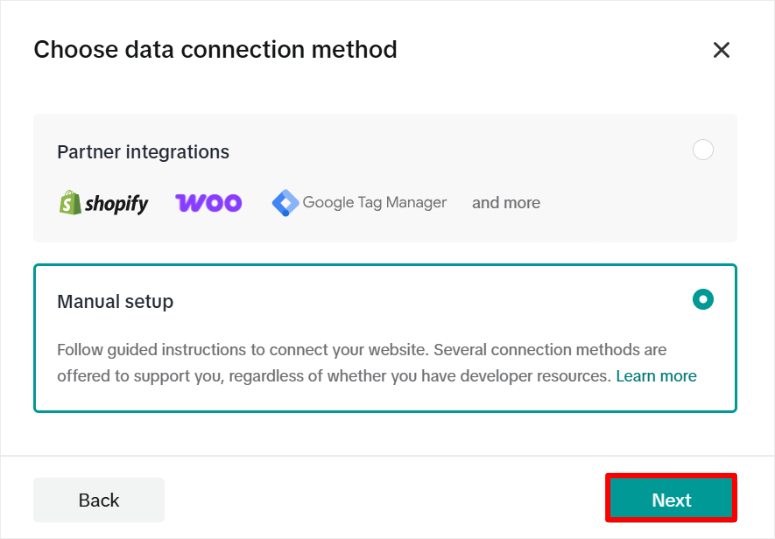Select the Manual setup radio button
Screen dimensions: 775x539
click(x=703, y=299)
